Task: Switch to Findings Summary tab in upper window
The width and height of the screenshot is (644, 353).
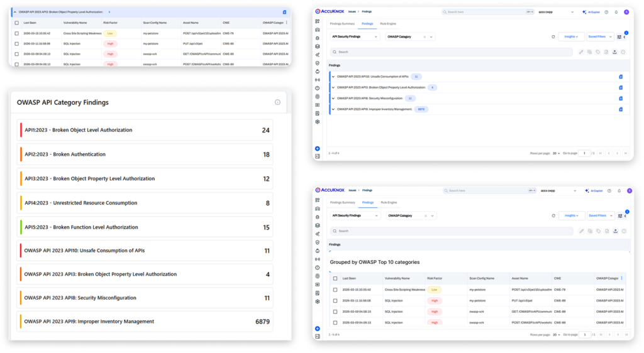Action: click(342, 24)
